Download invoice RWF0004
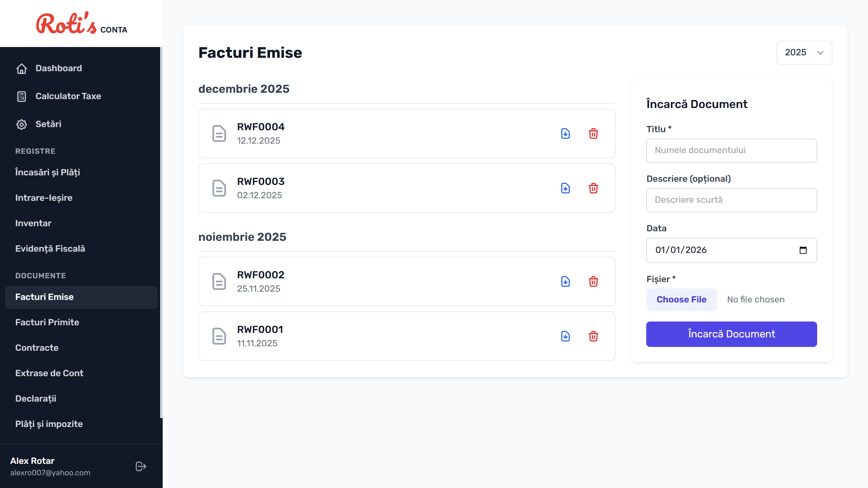The image size is (868, 488). coord(566,133)
